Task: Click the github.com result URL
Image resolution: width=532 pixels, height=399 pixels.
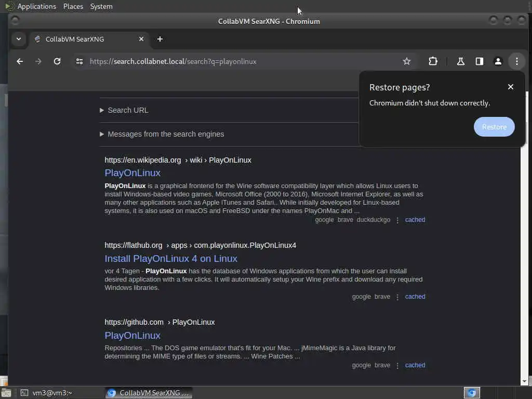Action: [x=159, y=322]
